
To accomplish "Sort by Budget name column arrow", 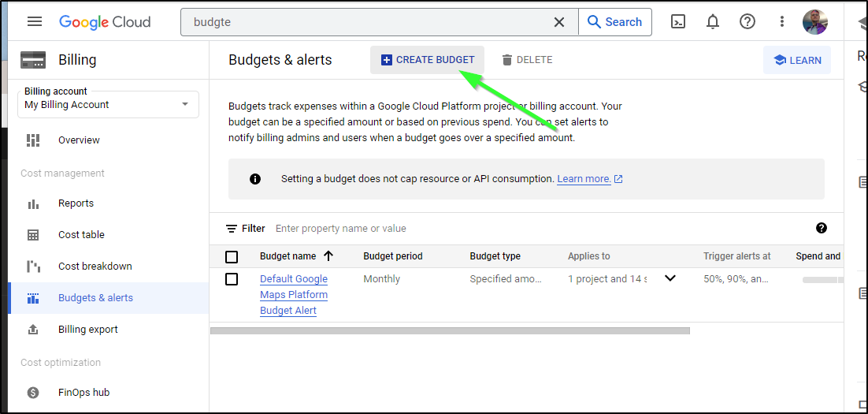I will click(x=328, y=256).
